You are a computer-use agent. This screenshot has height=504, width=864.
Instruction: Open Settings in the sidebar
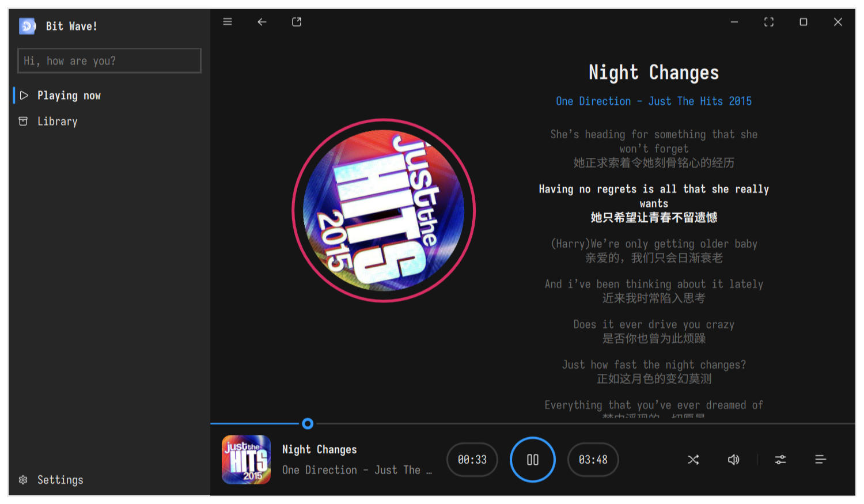pos(109,480)
